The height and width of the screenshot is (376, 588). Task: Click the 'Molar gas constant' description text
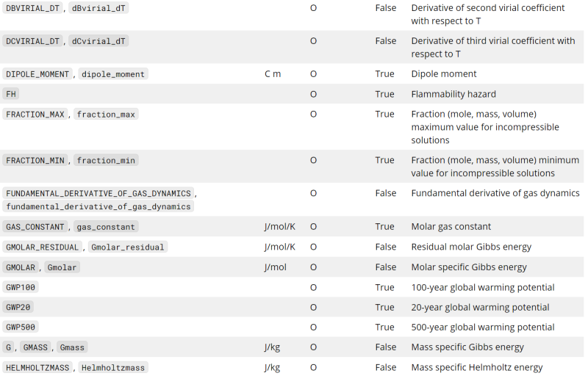coord(451,227)
